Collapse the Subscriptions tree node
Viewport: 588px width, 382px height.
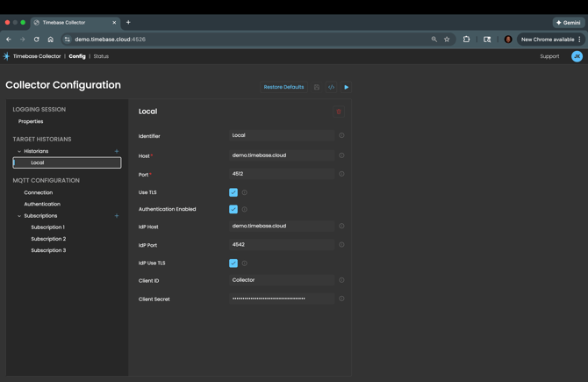click(x=19, y=216)
